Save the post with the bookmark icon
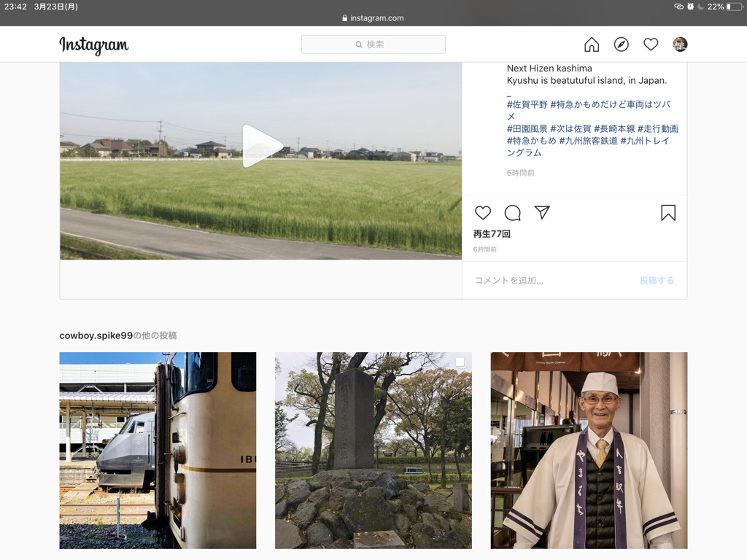This screenshot has height=560, width=747. (x=667, y=212)
